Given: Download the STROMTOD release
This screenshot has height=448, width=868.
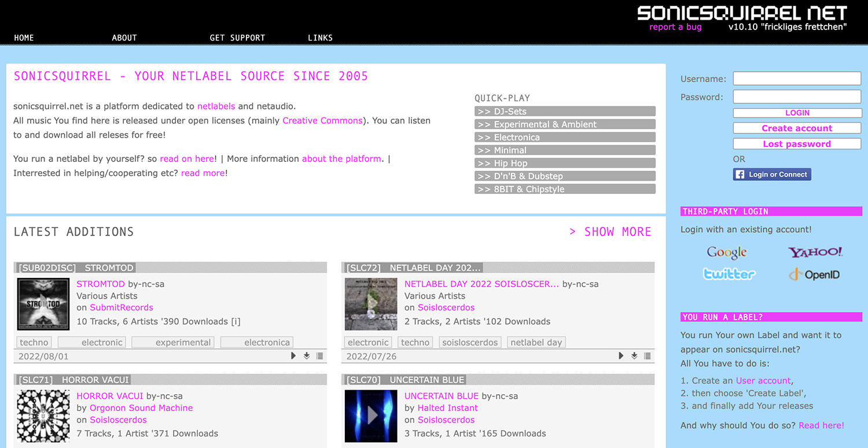Looking at the screenshot, I should [x=307, y=356].
